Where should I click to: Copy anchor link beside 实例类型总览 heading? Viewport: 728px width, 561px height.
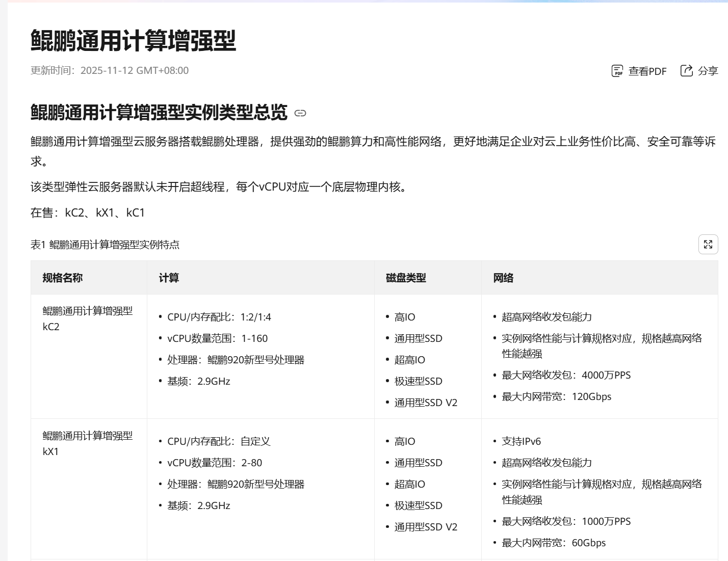[x=300, y=113]
